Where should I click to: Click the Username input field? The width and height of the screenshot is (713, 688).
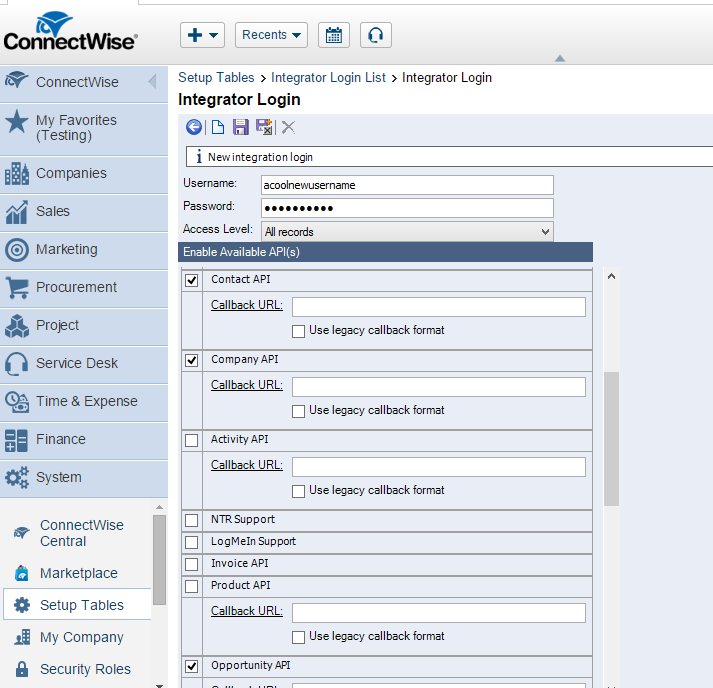(407, 185)
